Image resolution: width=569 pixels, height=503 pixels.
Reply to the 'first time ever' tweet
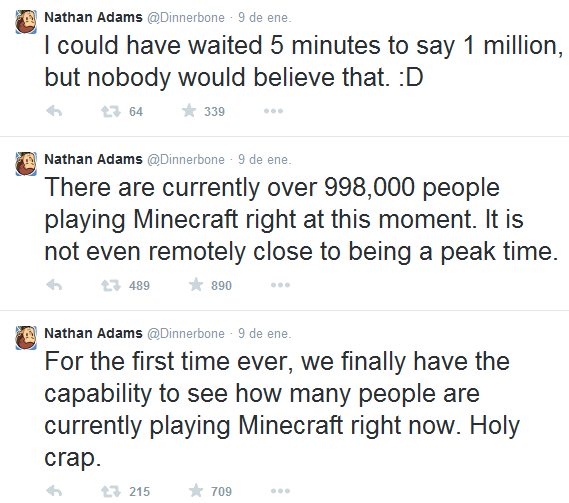(x=54, y=491)
